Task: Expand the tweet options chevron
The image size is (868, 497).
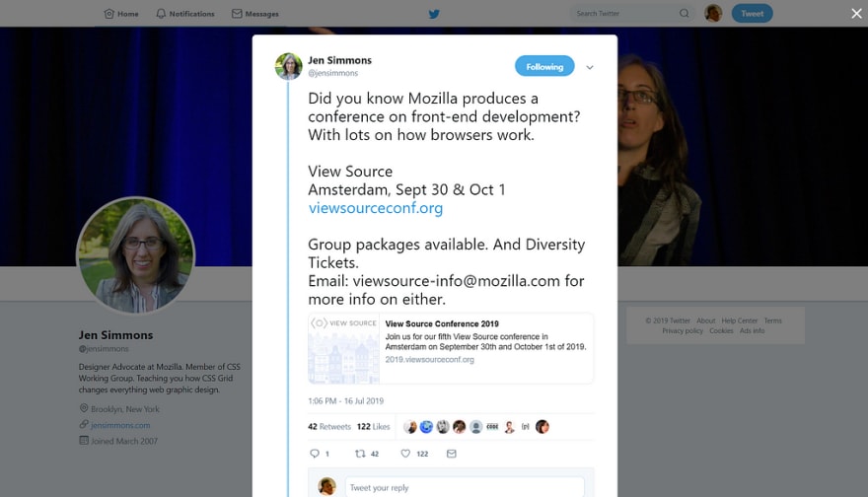Action: [x=590, y=67]
